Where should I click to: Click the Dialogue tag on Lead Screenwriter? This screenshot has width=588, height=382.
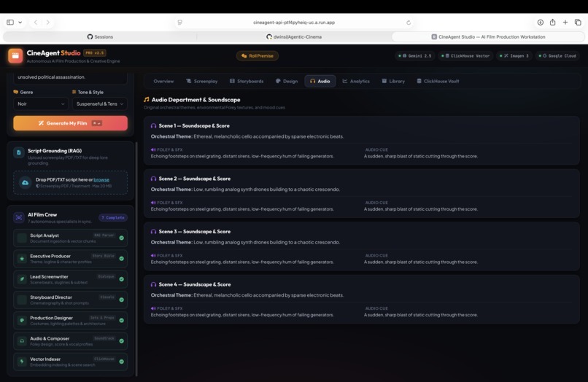click(106, 277)
